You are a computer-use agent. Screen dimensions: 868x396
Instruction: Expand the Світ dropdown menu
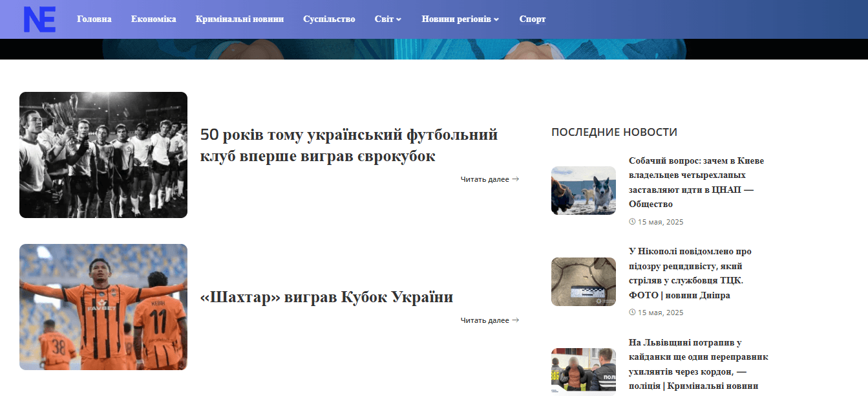tap(388, 19)
